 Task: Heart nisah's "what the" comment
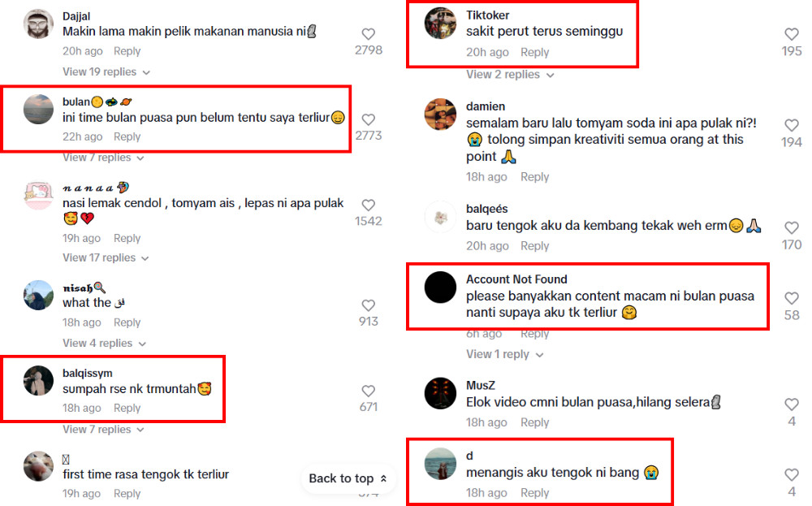(368, 305)
